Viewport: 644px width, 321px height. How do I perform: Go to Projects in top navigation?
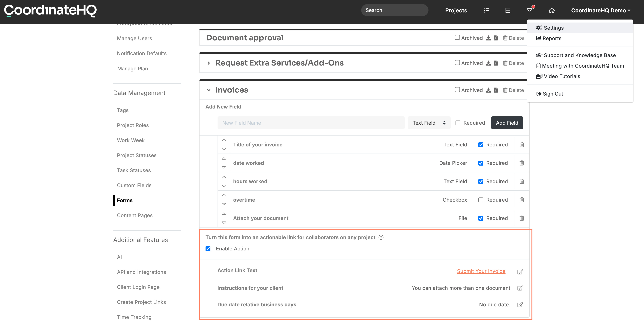[x=456, y=11]
